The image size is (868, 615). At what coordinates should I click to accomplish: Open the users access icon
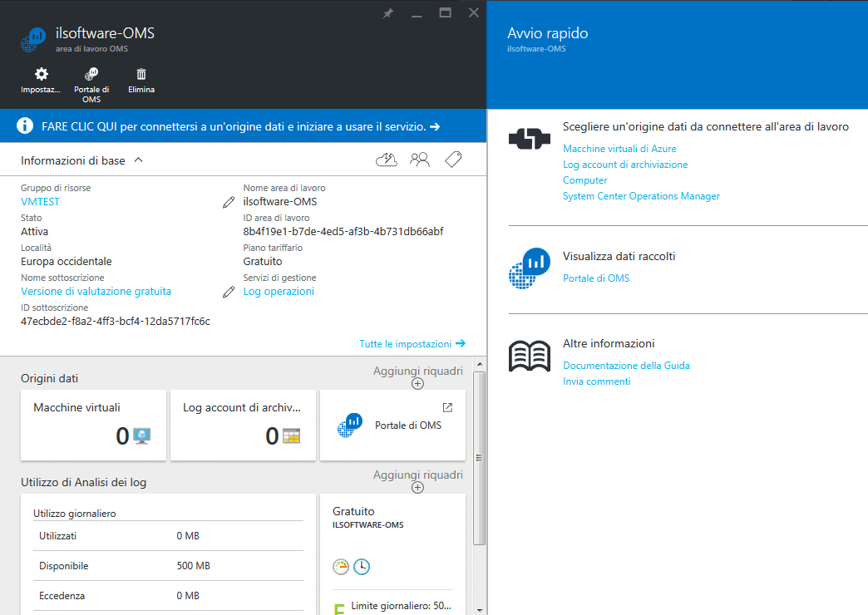420,160
